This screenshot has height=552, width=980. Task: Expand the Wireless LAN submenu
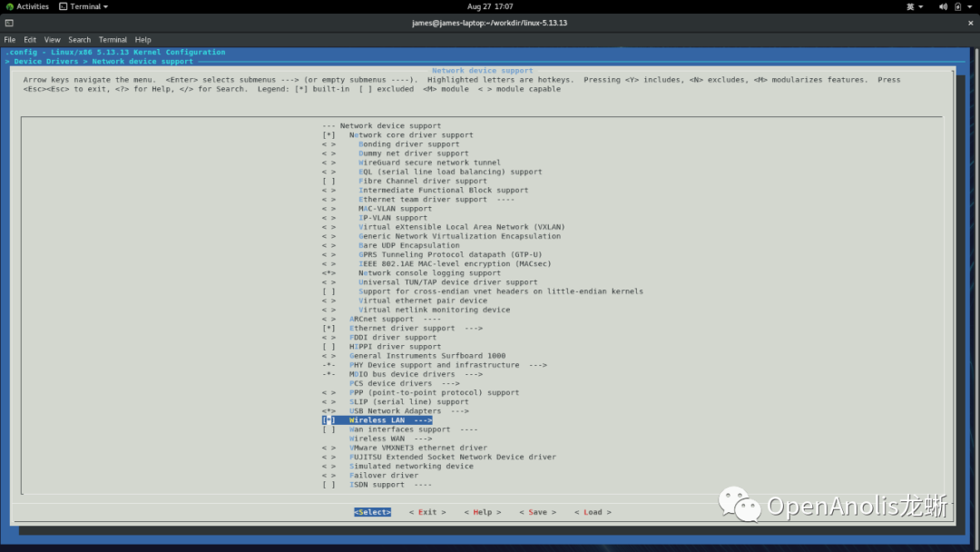tap(390, 420)
